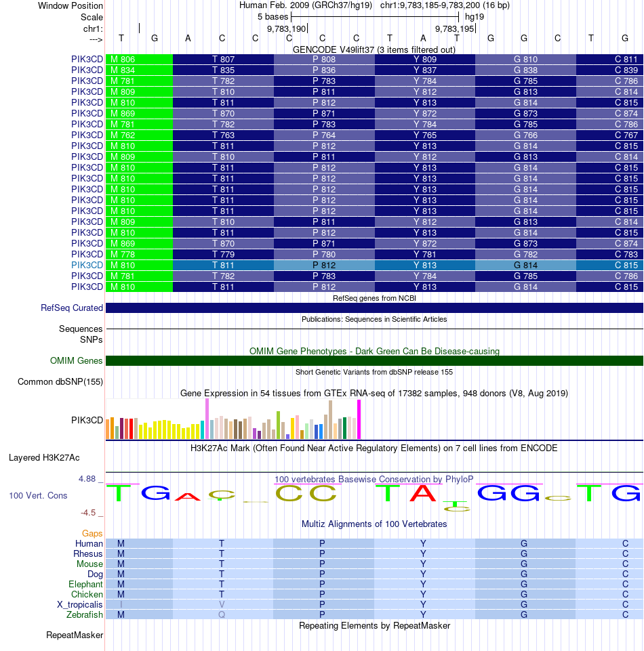Select PIK3CD label of M 806 row
The image size is (644, 651).
87,60
